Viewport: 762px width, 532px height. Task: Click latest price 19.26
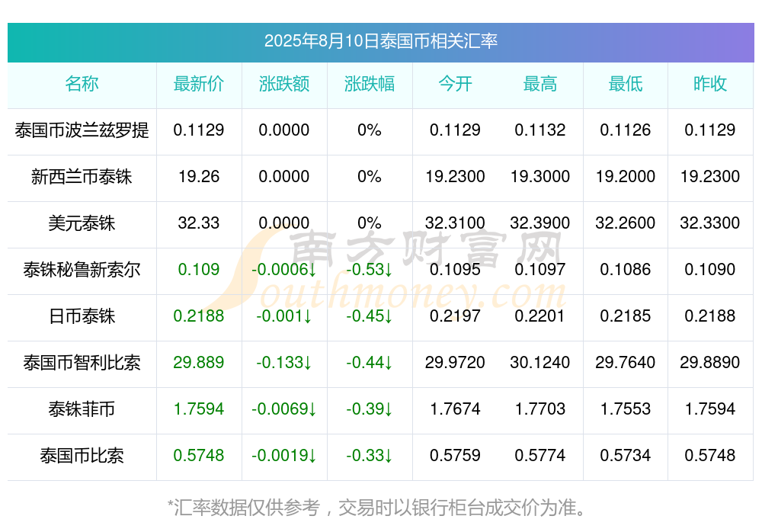click(199, 177)
